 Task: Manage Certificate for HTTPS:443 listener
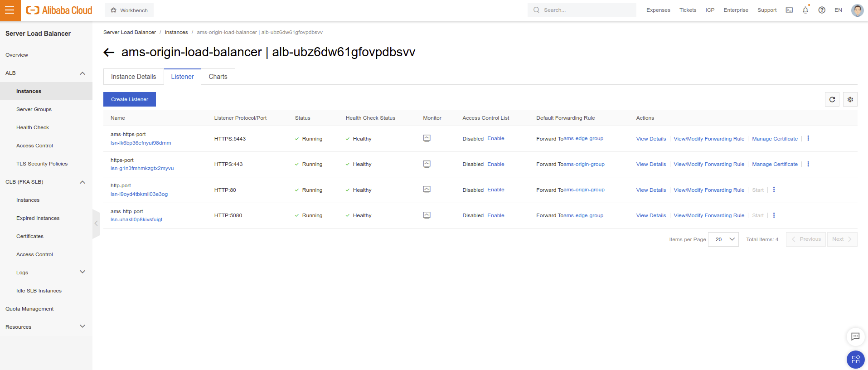[775, 164]
